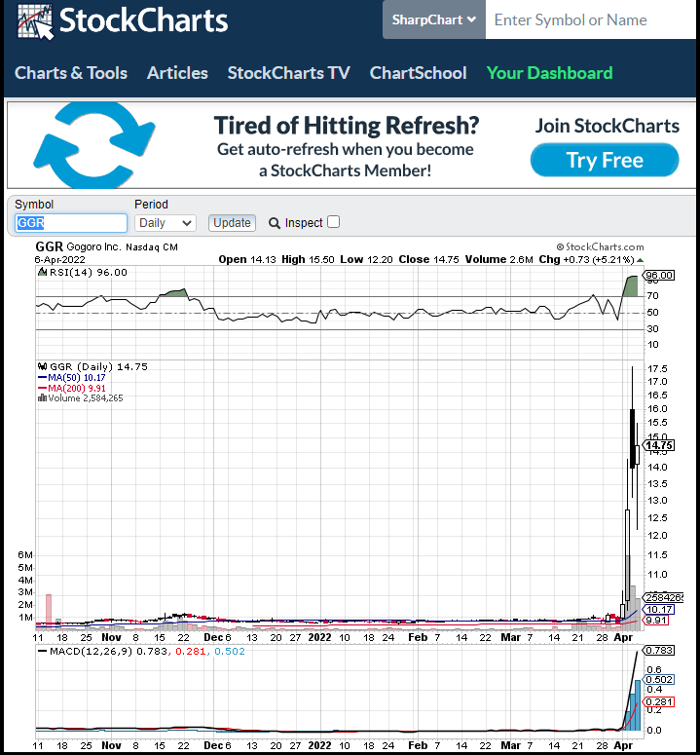Click the Volume 2,584,265 legend text

[x=86, y=398]
